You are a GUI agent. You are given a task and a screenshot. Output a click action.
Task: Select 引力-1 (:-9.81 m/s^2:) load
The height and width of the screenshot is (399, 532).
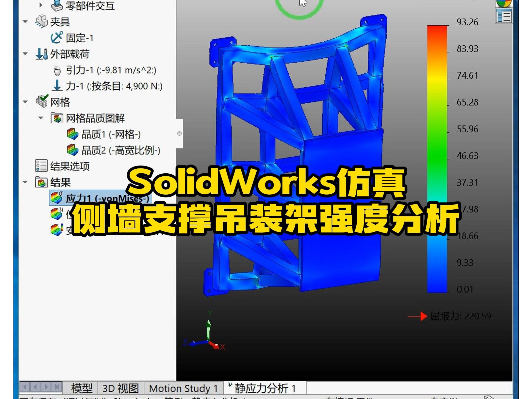111,70
